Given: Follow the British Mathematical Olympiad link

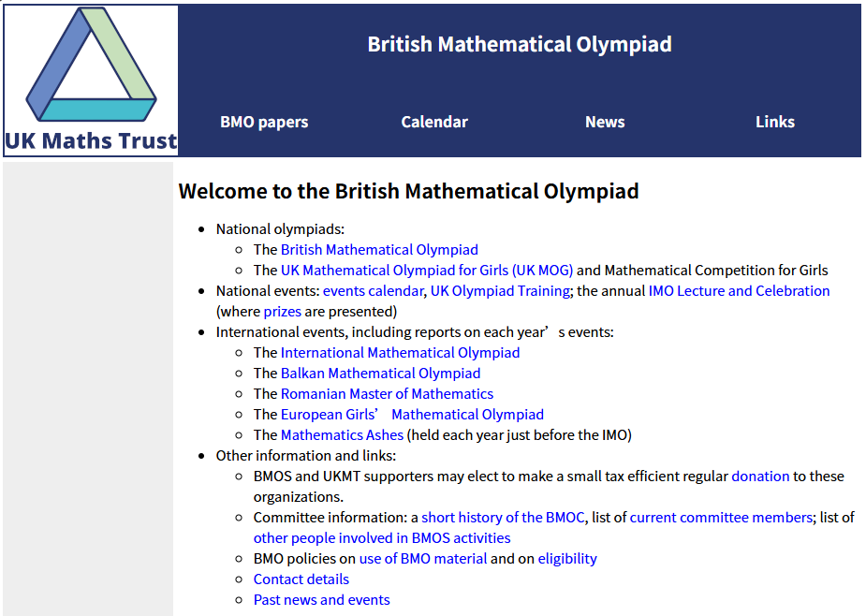Looking at the screenshot, I should [x=379, y=250].
